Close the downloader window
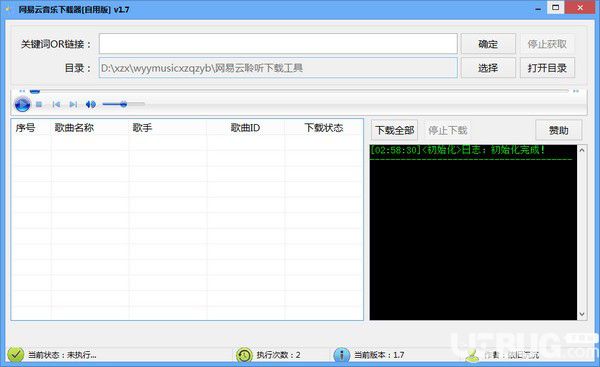Image resolution: width=600 pixels, height=367 pixels. (x=580, y=8)
